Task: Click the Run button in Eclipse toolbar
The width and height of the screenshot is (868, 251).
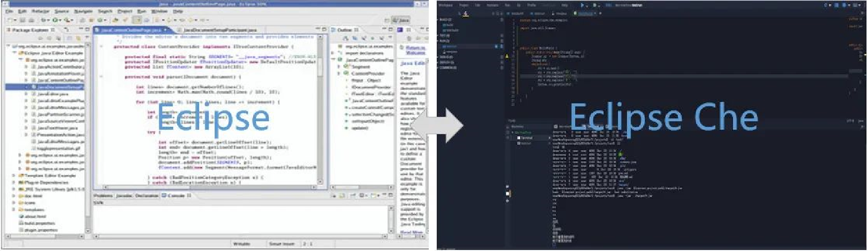Action: coord(56,20)
